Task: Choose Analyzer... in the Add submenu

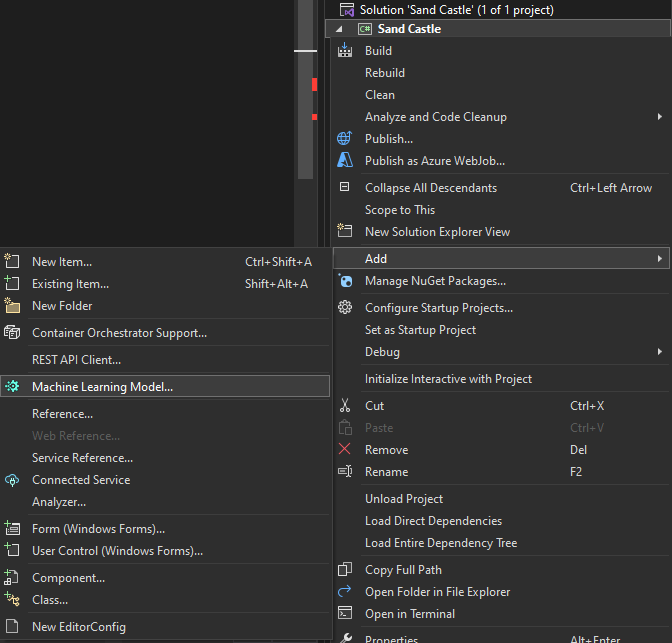Action: [x=165, y=502]
